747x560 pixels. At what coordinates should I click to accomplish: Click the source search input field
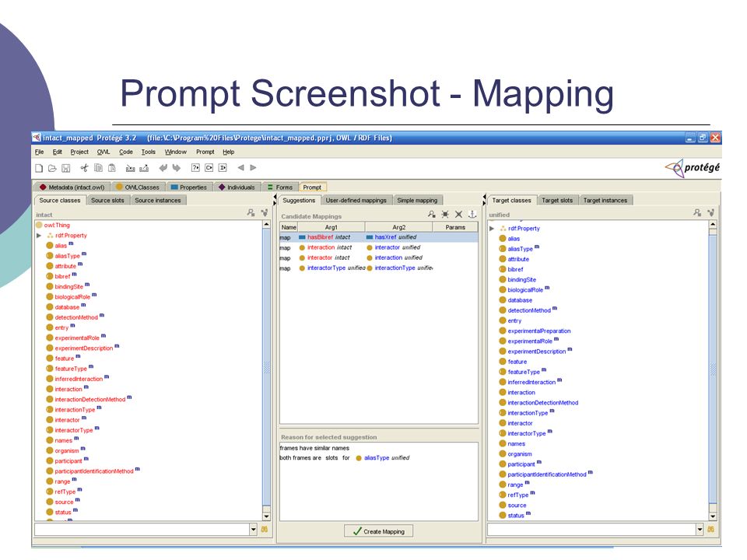[142, 529]
